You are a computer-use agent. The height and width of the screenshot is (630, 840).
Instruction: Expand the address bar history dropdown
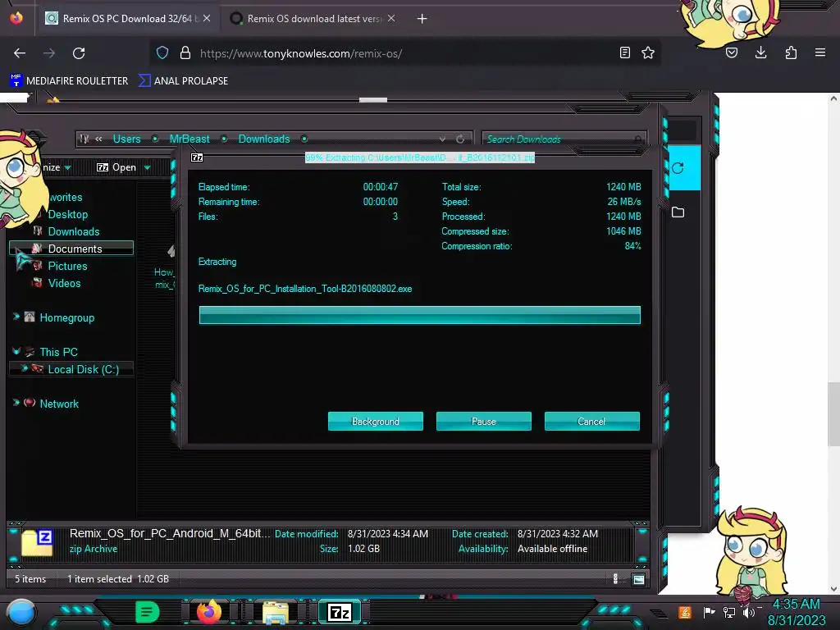coord(442,139)
